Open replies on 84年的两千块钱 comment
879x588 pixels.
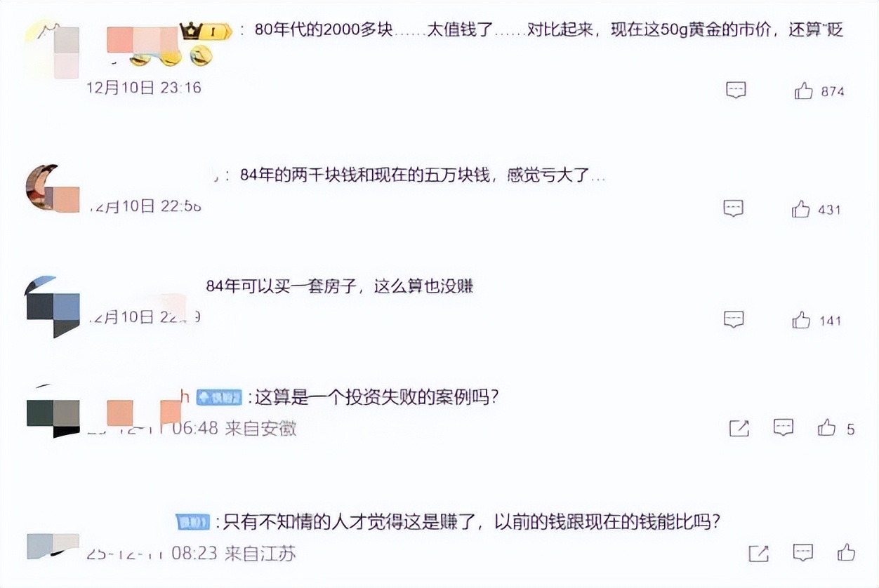pos(734,208)
